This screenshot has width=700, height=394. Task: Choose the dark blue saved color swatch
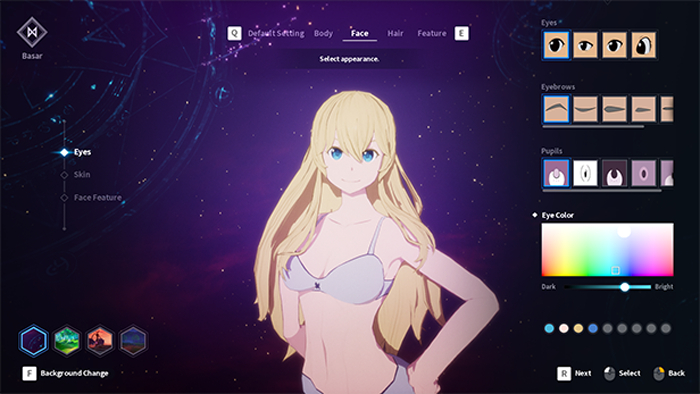pos(593,328)
